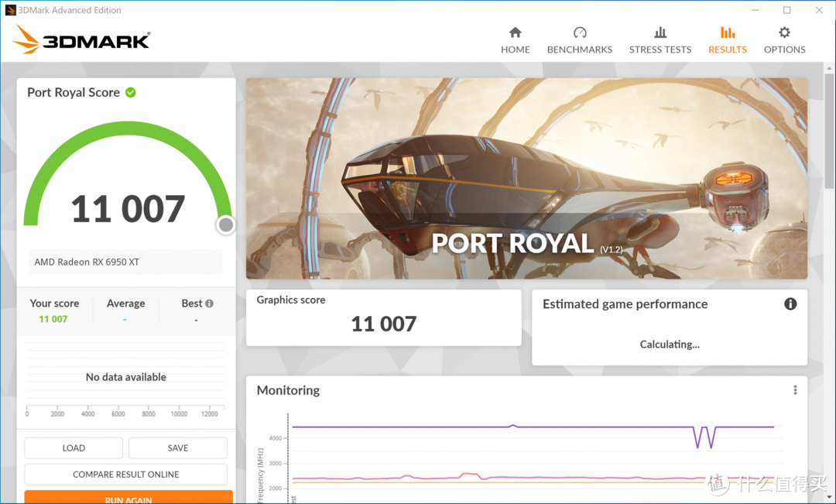The height and width of the screenshot is (504, 836).
Task: Click the Port Royal banner image
Action: [x=526, y=178]
